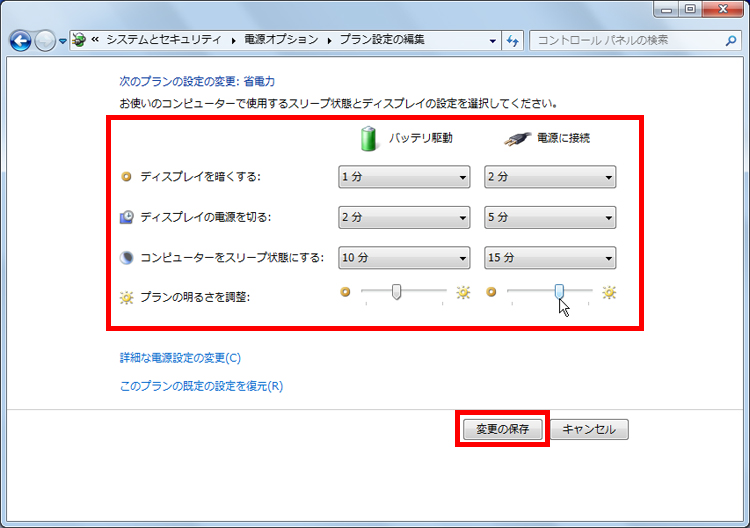
Task: Open battery ディスプレイの電源を切る dropdown (2 分)
Action: pos(404,217)
